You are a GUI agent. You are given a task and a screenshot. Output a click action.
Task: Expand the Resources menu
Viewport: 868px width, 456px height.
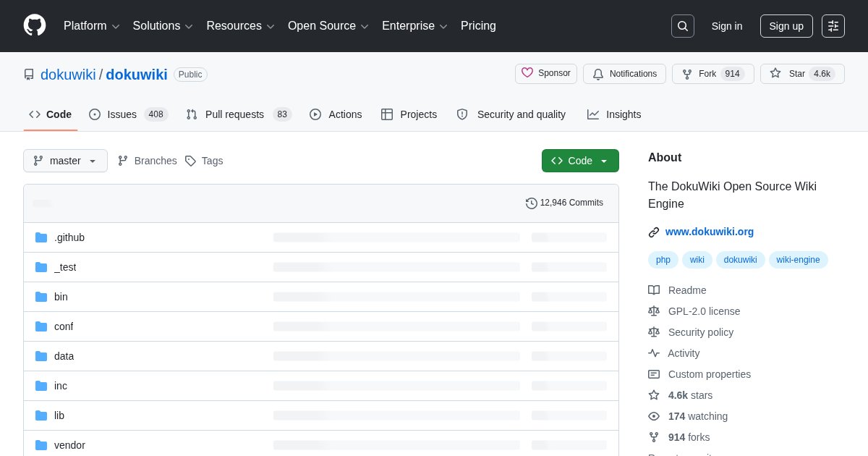pos(240,26)
